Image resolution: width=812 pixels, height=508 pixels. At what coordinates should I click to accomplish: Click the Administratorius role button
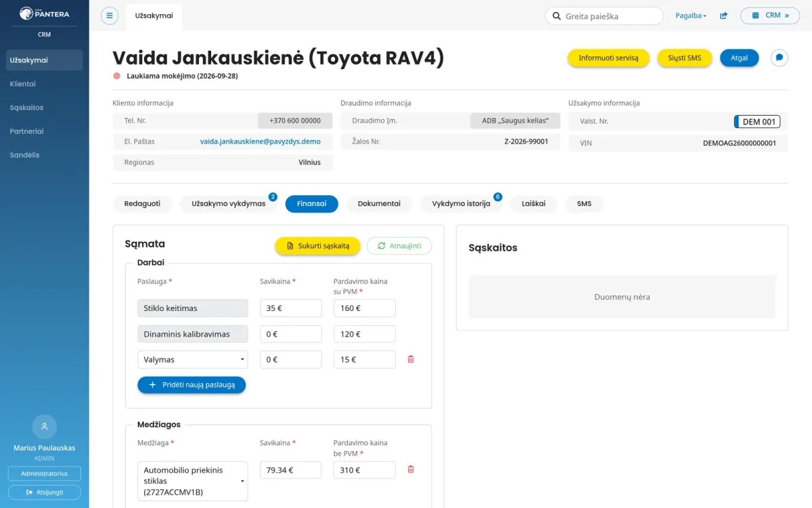[45, 473]
